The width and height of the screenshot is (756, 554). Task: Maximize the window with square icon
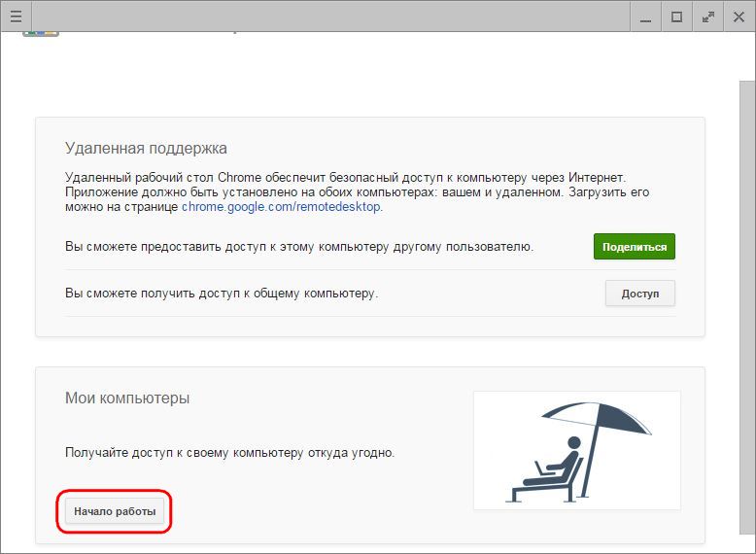click(x=677, y=17)
